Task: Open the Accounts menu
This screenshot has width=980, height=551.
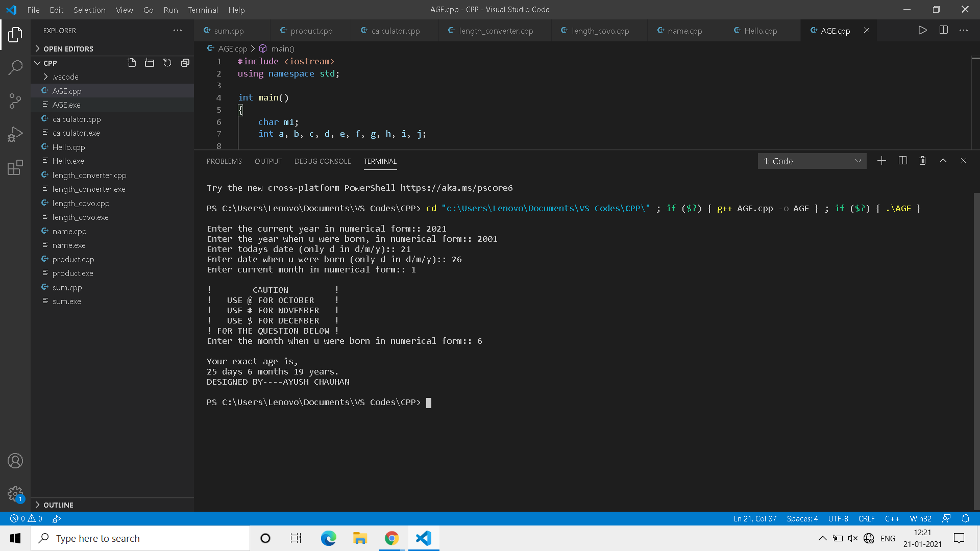Action: point(15,461)
